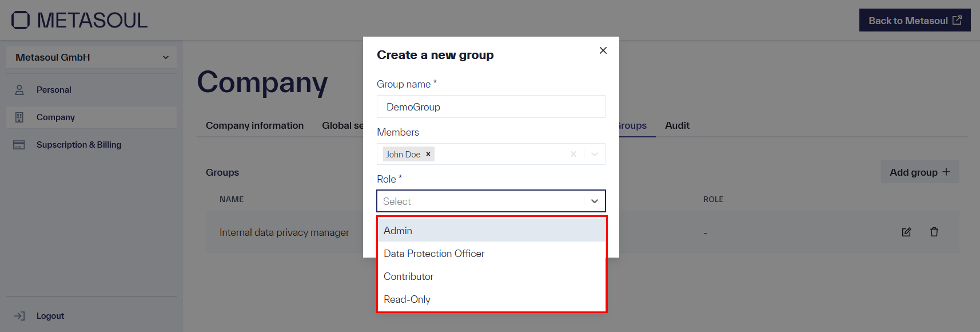Click into the Members selection field
Viewport: 980px width, 332px height.
[x=491, y=154]
